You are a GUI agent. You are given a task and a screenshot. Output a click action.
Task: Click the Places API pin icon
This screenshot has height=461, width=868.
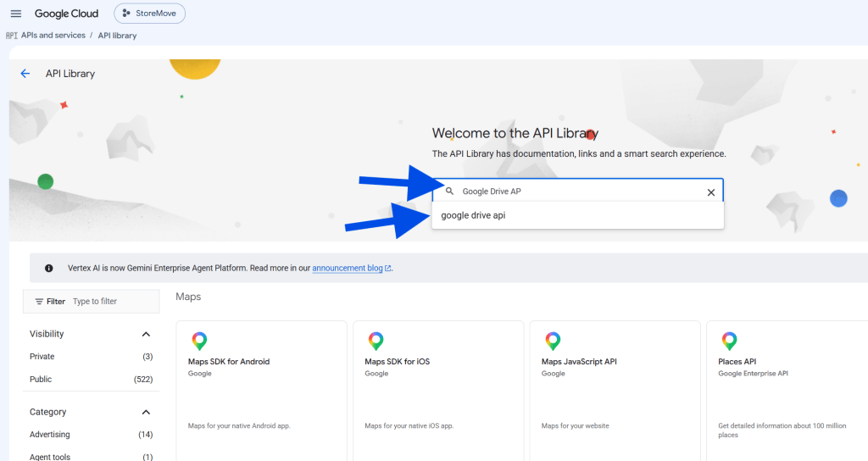(x=729, y=341)
